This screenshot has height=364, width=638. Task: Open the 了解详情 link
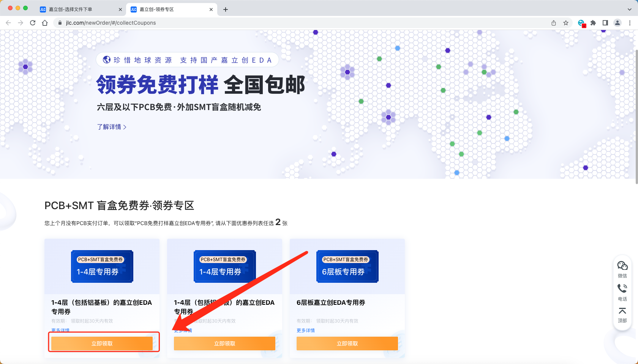click(x=112, y=127)
